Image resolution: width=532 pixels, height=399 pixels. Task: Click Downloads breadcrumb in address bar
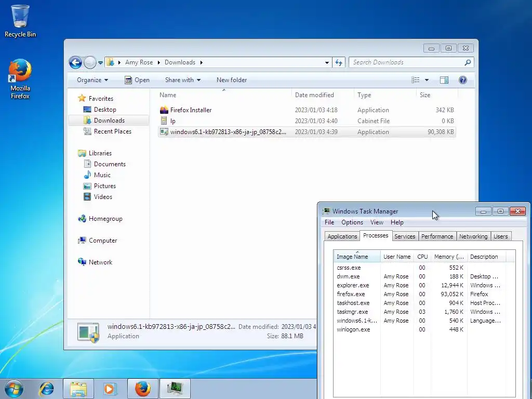click(180, 62)
